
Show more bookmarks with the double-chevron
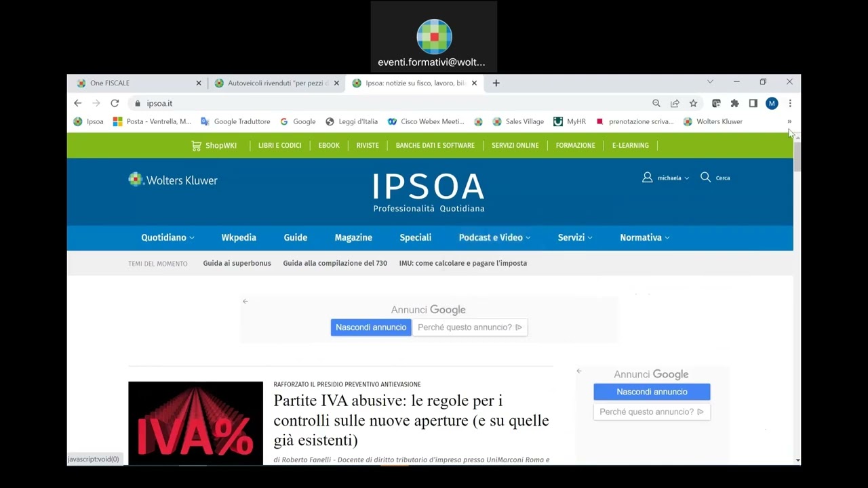tap(789, 121)
